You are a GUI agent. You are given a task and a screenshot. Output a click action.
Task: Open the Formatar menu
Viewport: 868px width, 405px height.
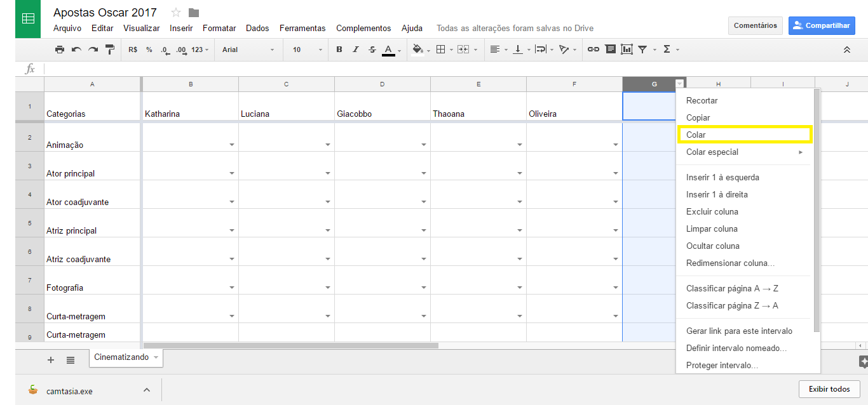point(219,28)
